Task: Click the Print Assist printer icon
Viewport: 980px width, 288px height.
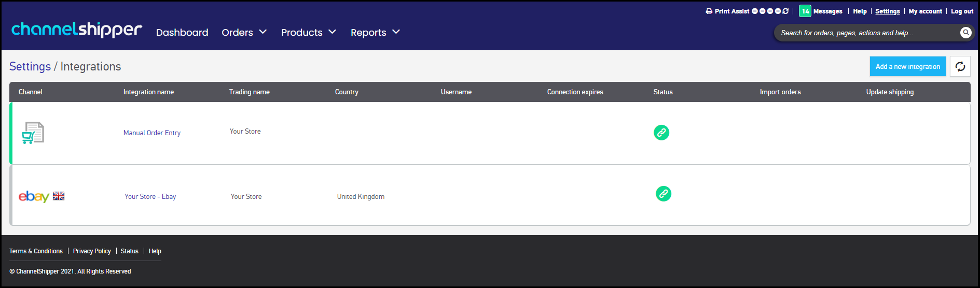Action: pyautogui.click(x=709, y=11)
